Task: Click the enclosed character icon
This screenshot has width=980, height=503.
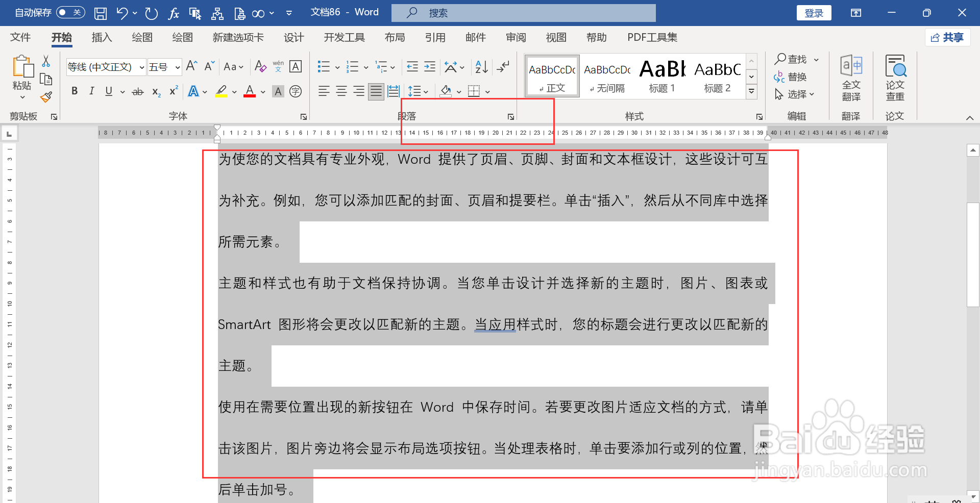Action: pos(296,91)
